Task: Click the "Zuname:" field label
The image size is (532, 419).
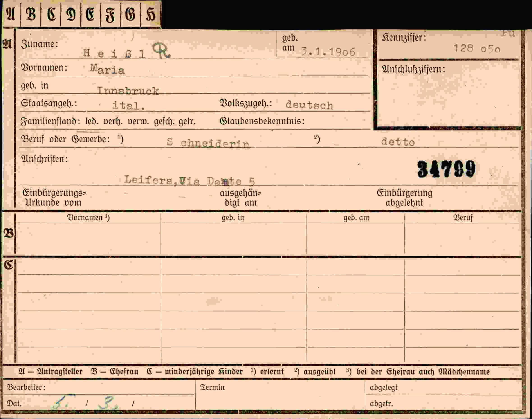Action: coord(39,44)
